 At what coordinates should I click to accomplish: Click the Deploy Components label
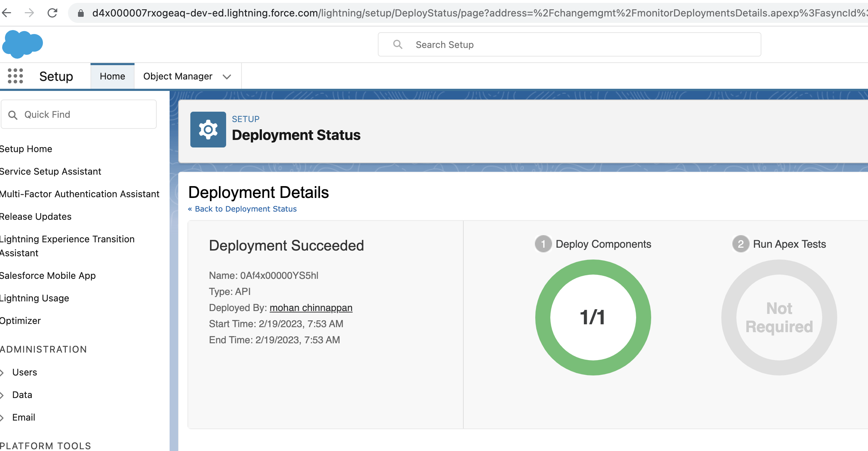603,244
